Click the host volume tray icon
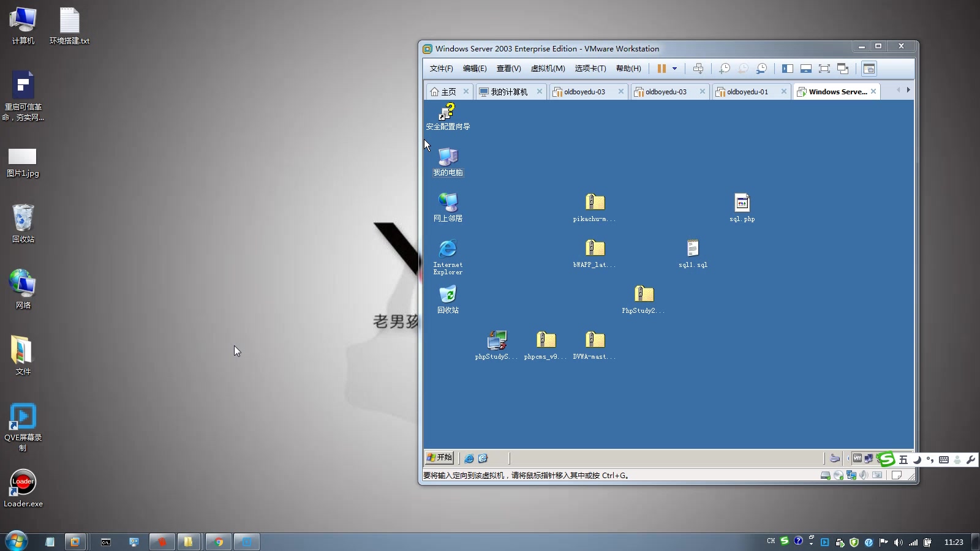Image resolution: width=980 pixels, height=551 pixels. pos(898,542)
